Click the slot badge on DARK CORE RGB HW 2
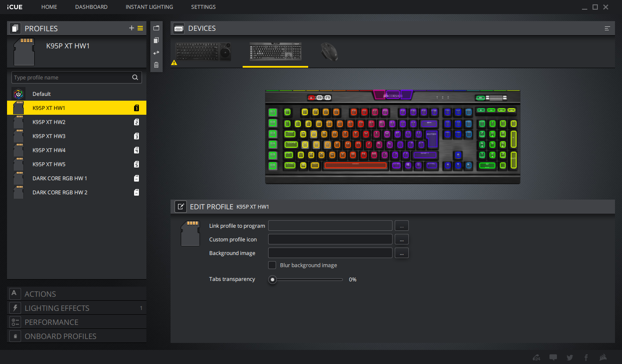The width and height of the screenshot is (622, 364). [x=136, y=192]
